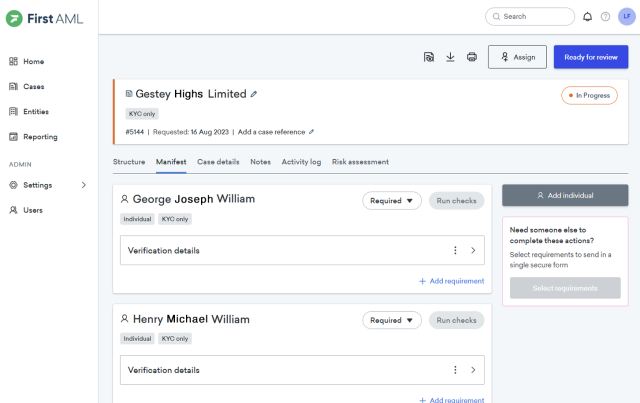Click the download icon in the toolbar
This screenshot has width=640, height=403.
coord(450,57)
